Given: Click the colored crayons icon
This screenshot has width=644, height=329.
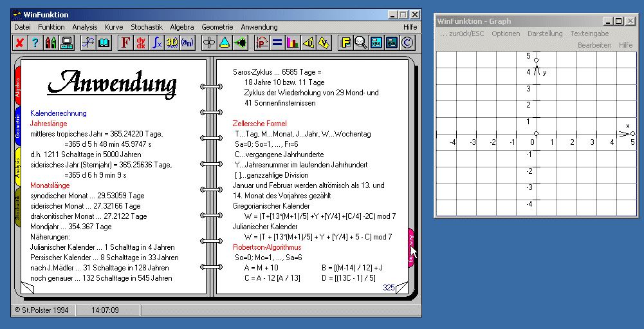Looking at the screenshot, I should click(x=51, y=42).
